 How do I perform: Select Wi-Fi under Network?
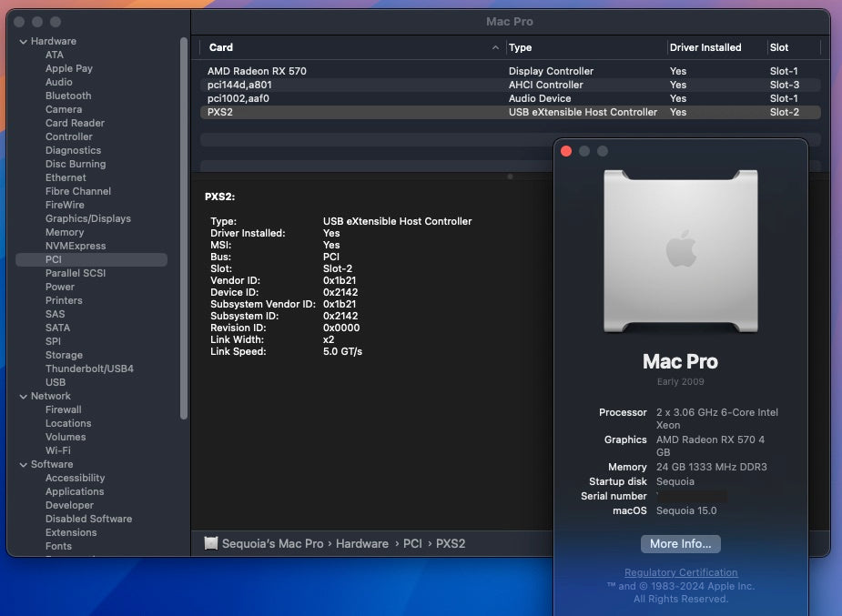pyautogui.click(x=58, y=450)
